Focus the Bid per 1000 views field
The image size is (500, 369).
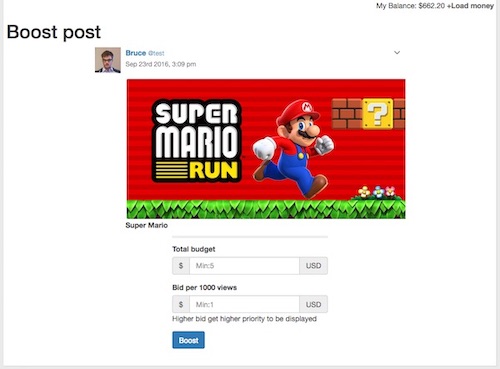[x=244, y=304]
